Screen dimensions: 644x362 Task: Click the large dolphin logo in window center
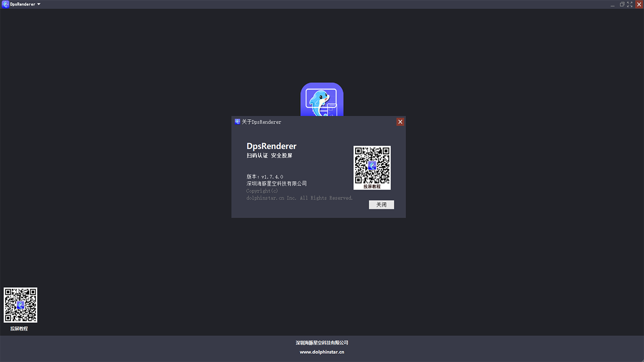[322, 101]
